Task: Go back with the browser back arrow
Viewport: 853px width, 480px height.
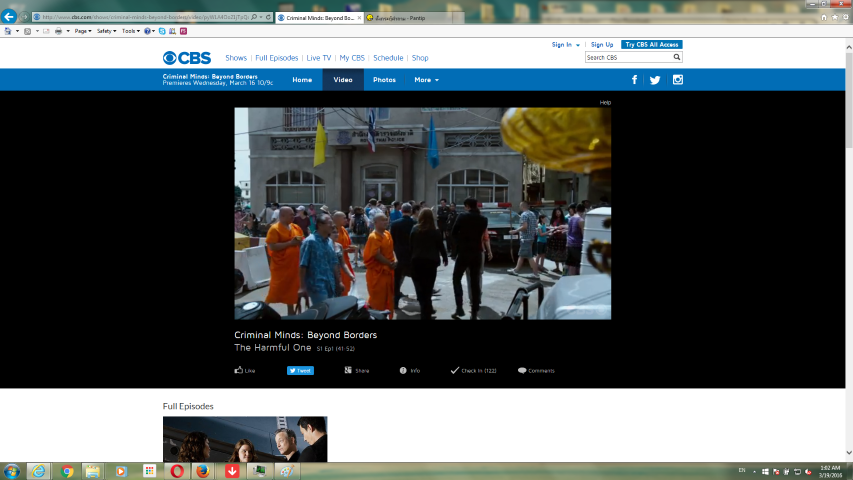Action: [9, 17]
